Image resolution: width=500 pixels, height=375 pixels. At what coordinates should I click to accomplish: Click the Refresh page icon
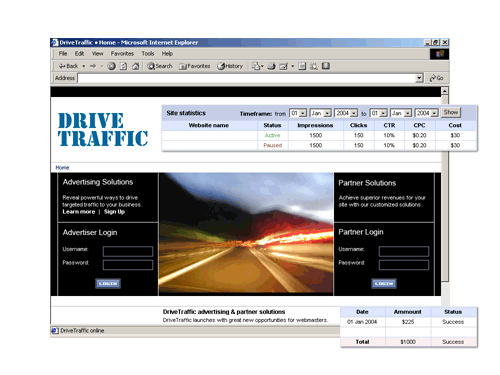tap(123, 66)
